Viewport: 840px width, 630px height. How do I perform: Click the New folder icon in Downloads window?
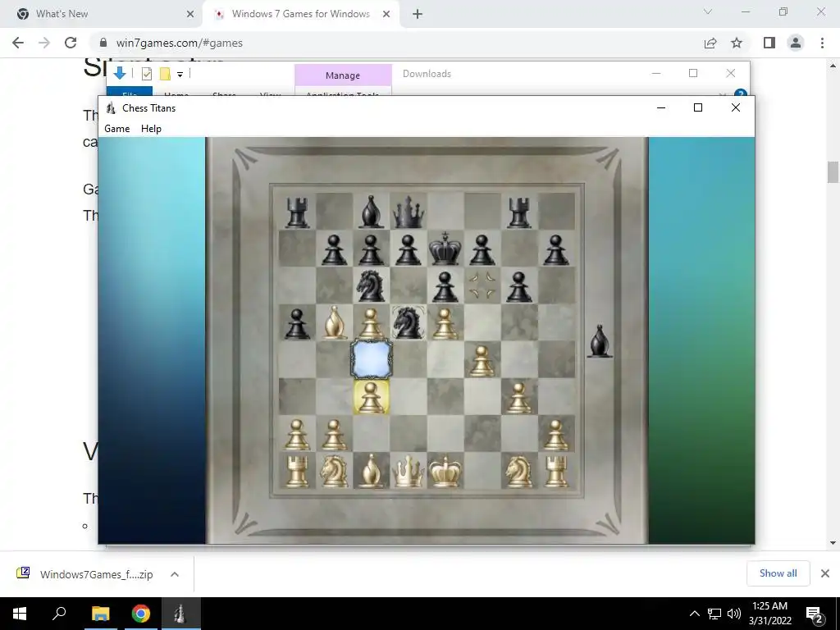tap(165, 74)
